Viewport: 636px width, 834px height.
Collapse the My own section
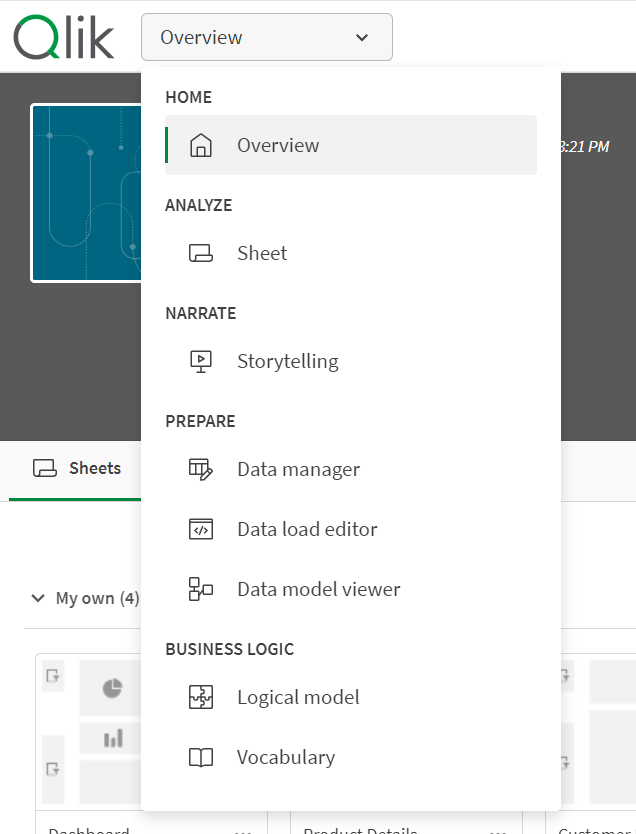click(38, 598)
